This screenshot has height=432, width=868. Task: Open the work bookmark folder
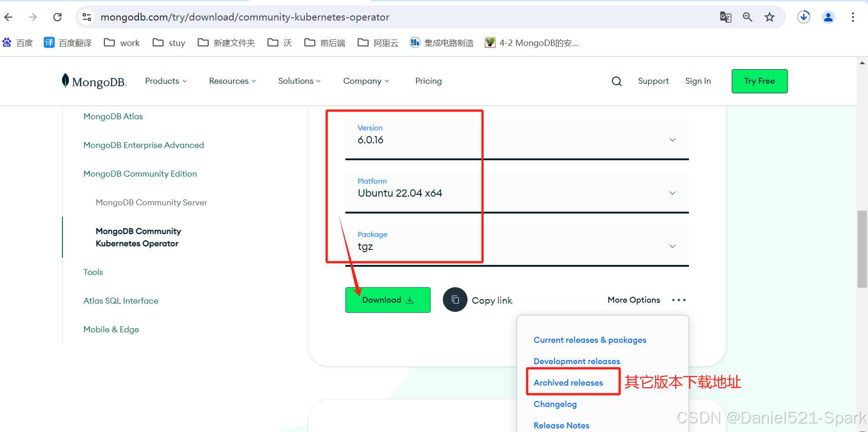click(122, 43)
